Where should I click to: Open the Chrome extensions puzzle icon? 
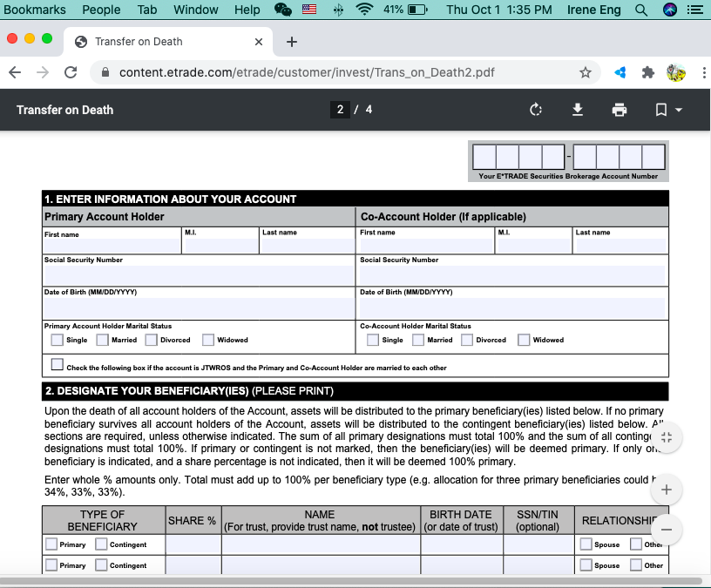coord(647,72)
